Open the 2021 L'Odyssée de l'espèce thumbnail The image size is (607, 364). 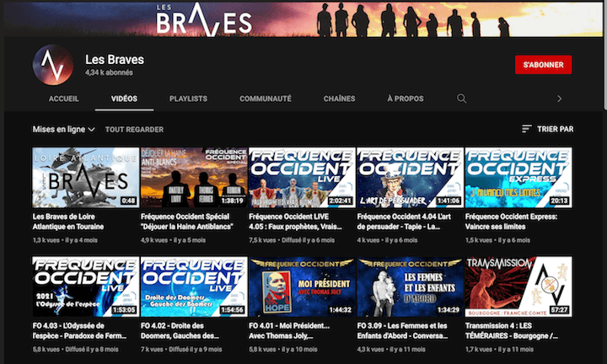click(x=85, y=286)
